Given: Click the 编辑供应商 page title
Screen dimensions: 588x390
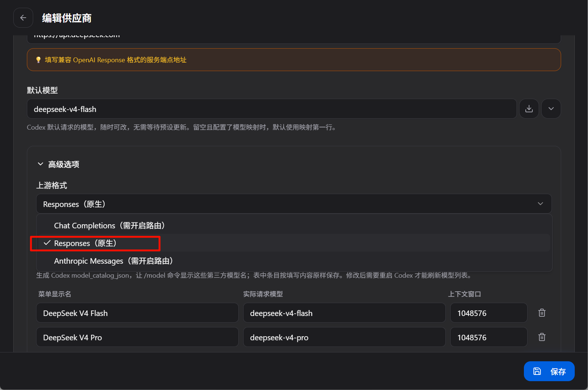Looking at the screenshot, I should pyautogui.click(x=67, y=18).
